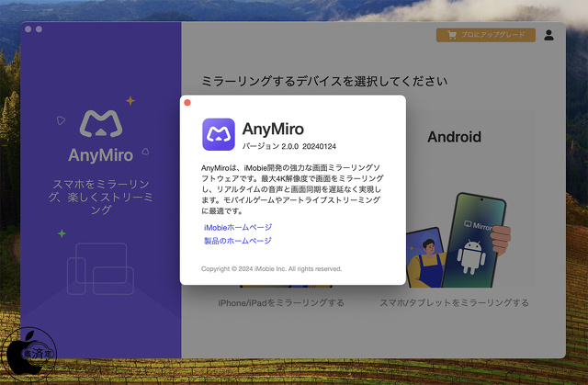
Task: Open the 製品のホームページ link
Action: tap(238, 241)
